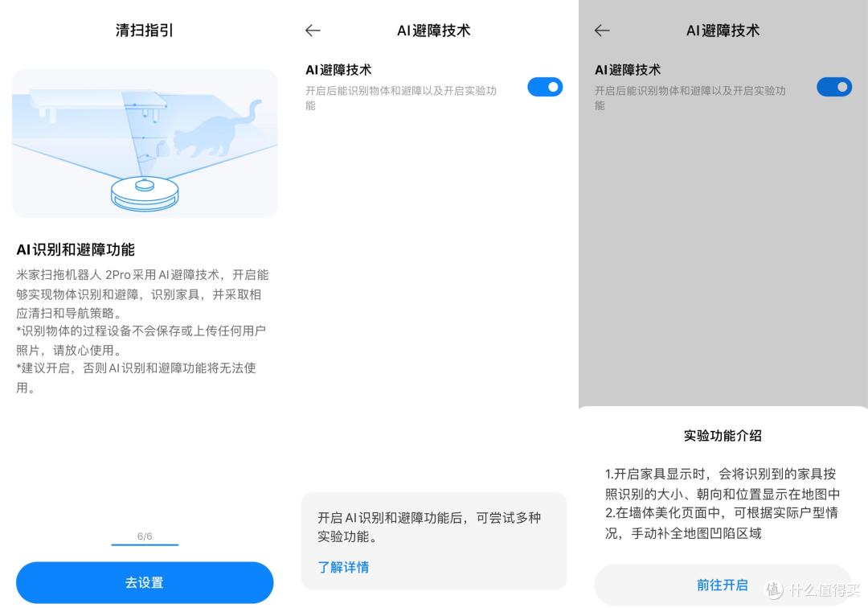Viewport: 868px width, 608px height.
Task: Toggle AI避障技术 switch on the dimmed right screen
Action: click(x=833, y=87)
